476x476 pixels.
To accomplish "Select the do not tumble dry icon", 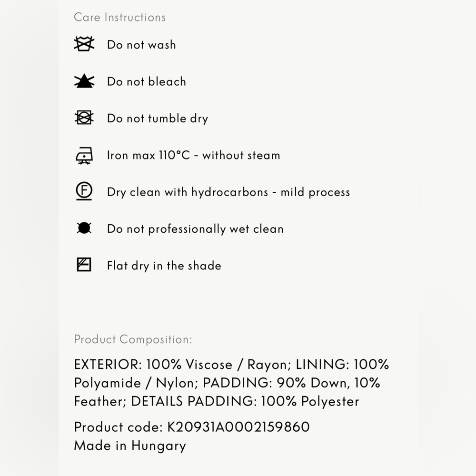I will click(x=84, y=118).
